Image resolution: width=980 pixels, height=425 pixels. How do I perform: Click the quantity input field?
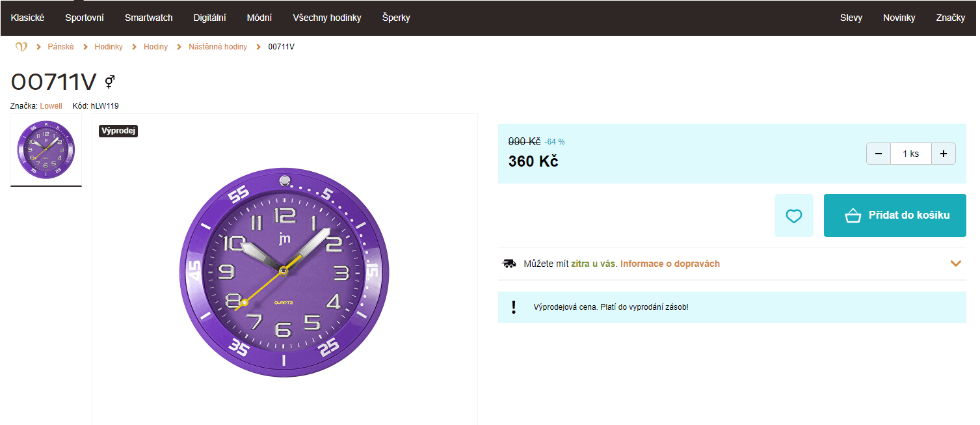[910, 154]
